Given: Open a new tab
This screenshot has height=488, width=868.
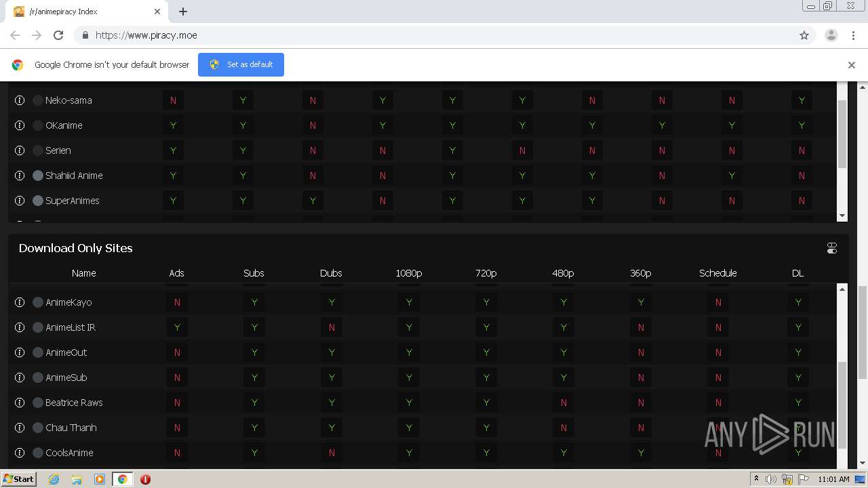Looking at the screenshot, I should tap(183, 12).
